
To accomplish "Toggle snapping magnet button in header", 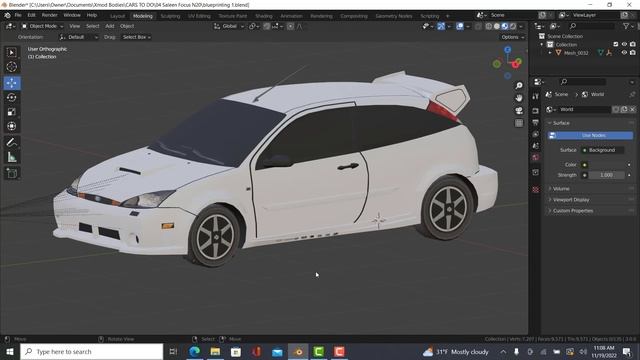I will point(267,26).
